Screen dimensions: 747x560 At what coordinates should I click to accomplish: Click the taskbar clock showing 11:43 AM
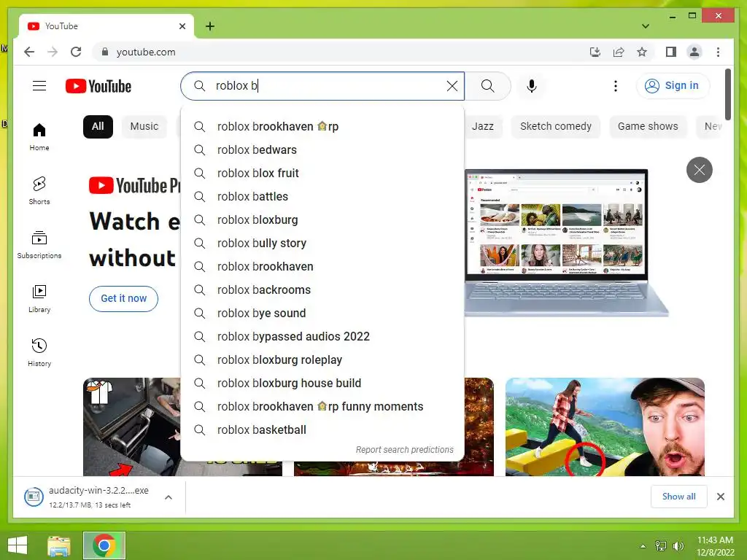pyautogui.click(x=715, y=545)
